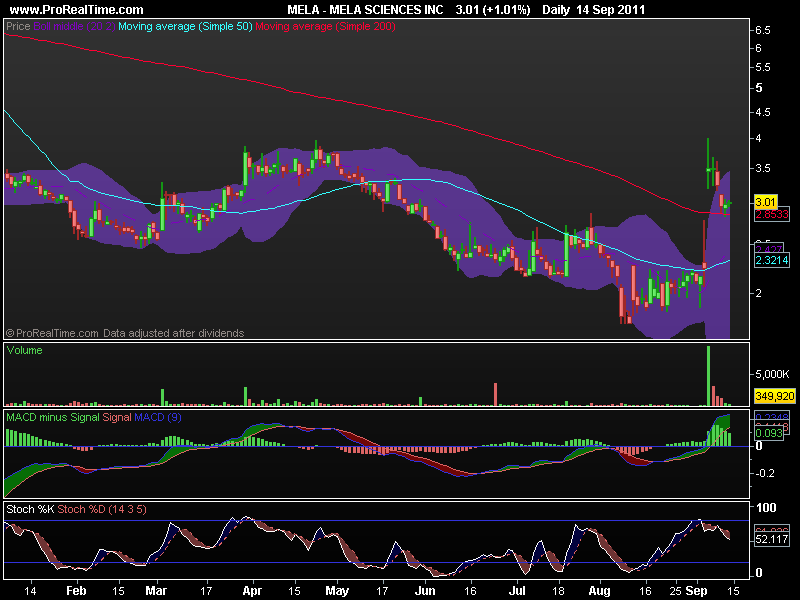The image size is (800, 600).
Task: Click the cyan 2.3214 moving average value
Action: click(771, 260)
